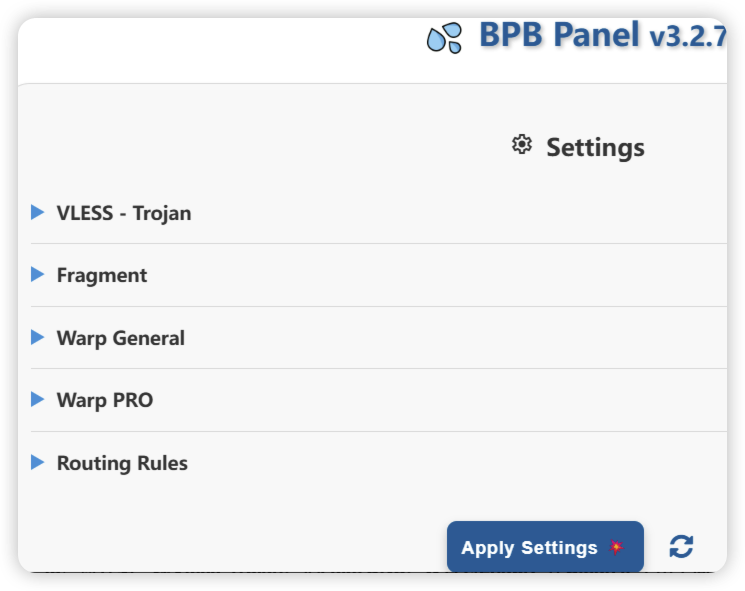
Task: Click the water droplets BPB logo
Action: pos(444,38)
